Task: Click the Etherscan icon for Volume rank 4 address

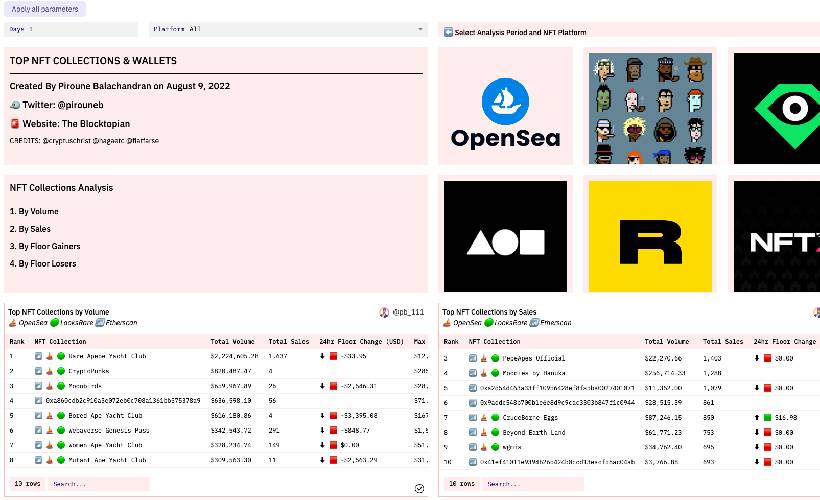Action: [x=38, y=401]
